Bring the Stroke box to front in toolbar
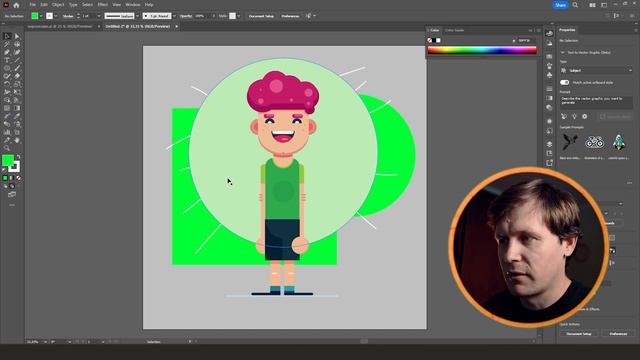 click(x=14, y=167)
